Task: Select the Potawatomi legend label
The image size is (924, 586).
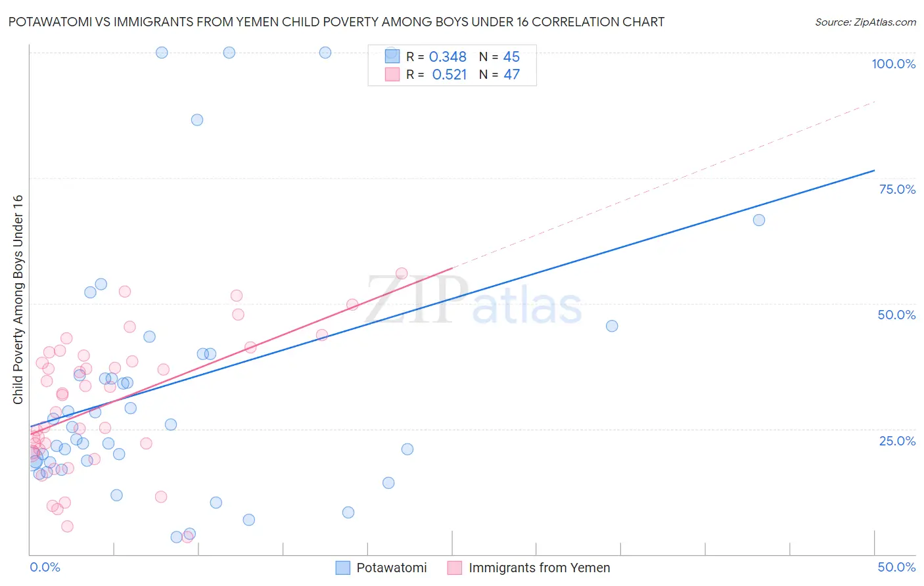Action: coord(392,568)
